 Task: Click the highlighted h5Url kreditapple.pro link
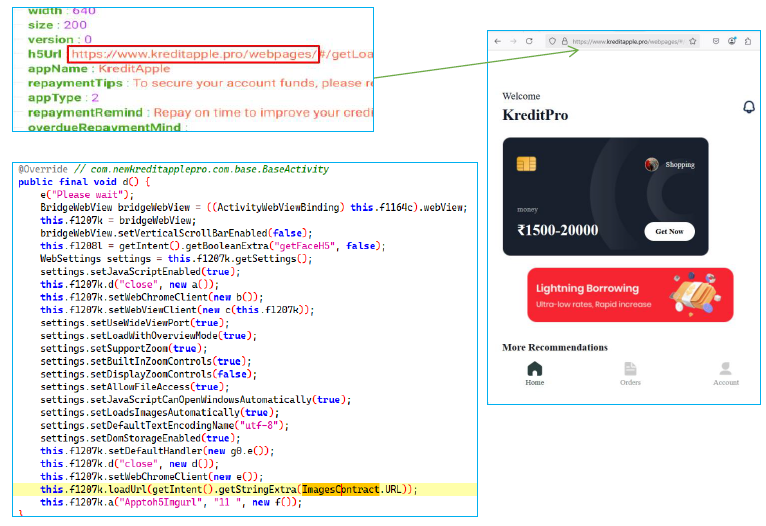tap(194, 54)
